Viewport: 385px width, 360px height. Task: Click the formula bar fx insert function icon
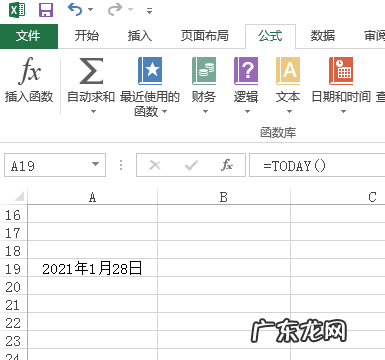click(x=227, y=165)
